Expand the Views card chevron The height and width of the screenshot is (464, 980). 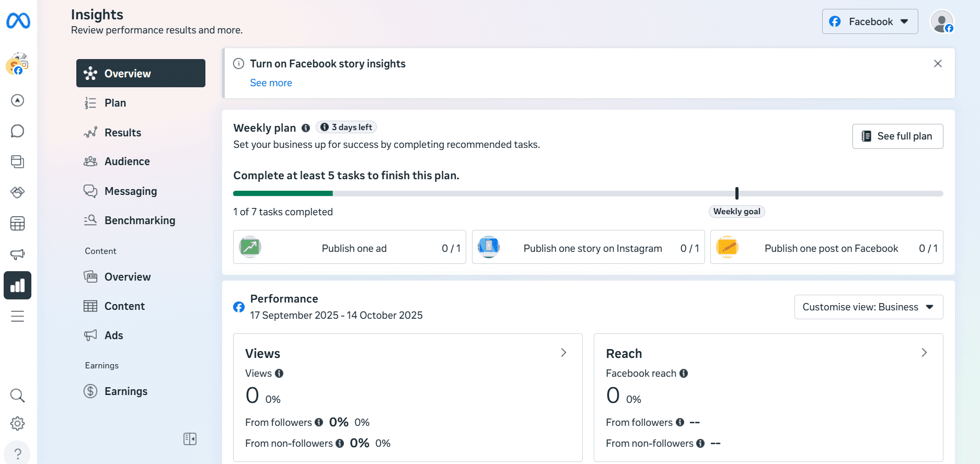tap(563, 353)
